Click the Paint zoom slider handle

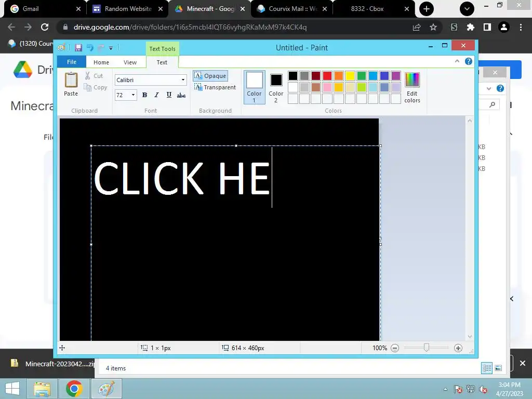tap(427, 348)
